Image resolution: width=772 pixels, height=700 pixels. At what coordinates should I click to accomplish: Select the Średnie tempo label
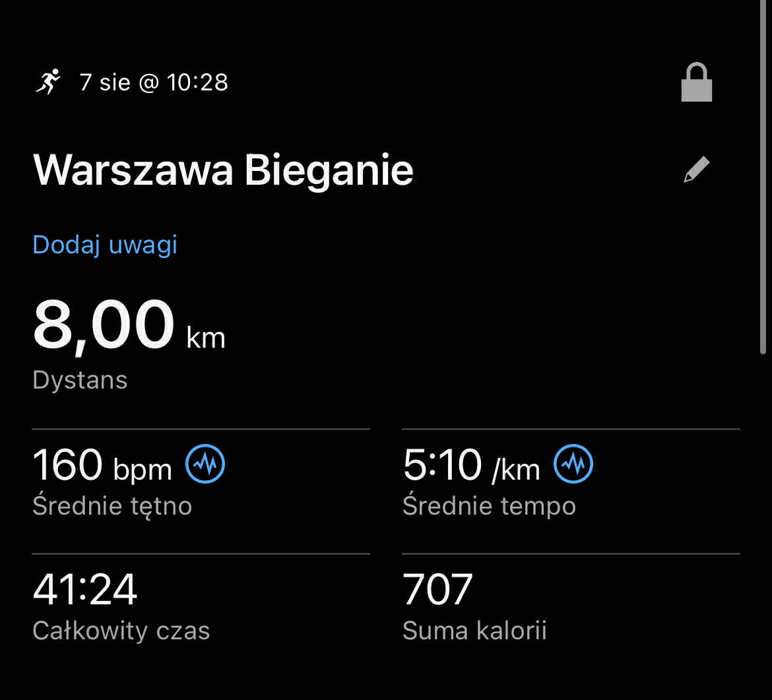coord(489,506)
